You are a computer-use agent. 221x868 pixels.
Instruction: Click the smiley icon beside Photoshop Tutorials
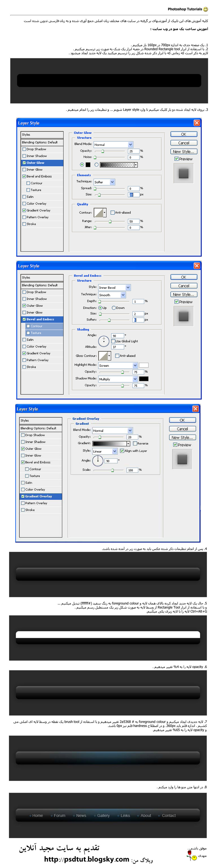(x=205, y=9)
